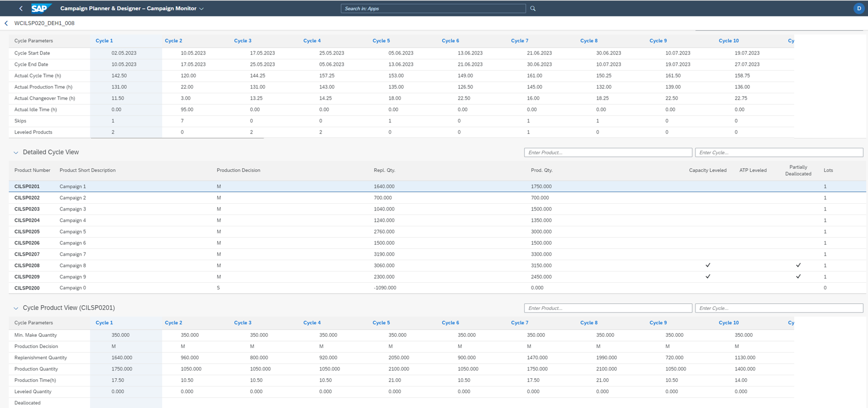Image resolution: width=868 pixels, height=408 pixels.
Task: Collapse the Cycle Product View section
Action: point(16,308)
